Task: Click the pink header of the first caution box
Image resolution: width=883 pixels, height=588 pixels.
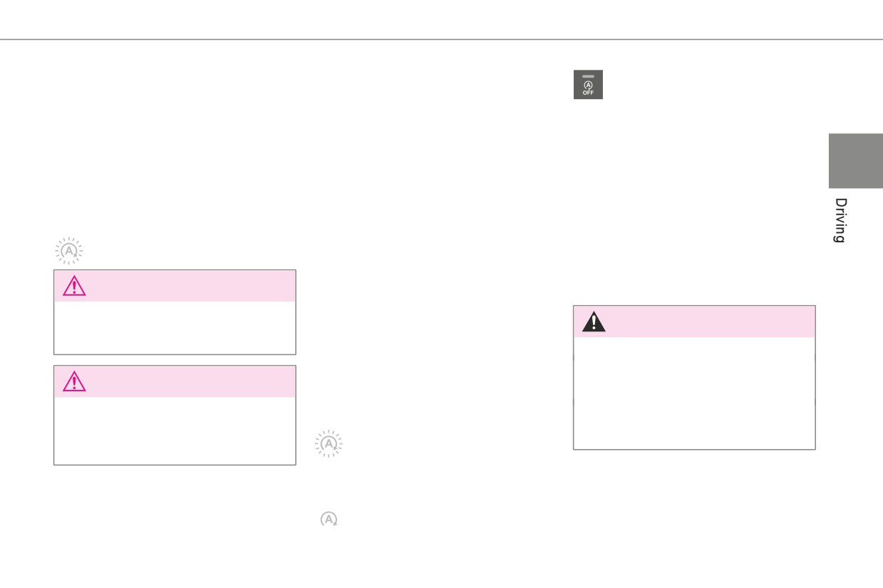Action: (x=175, y=286)
